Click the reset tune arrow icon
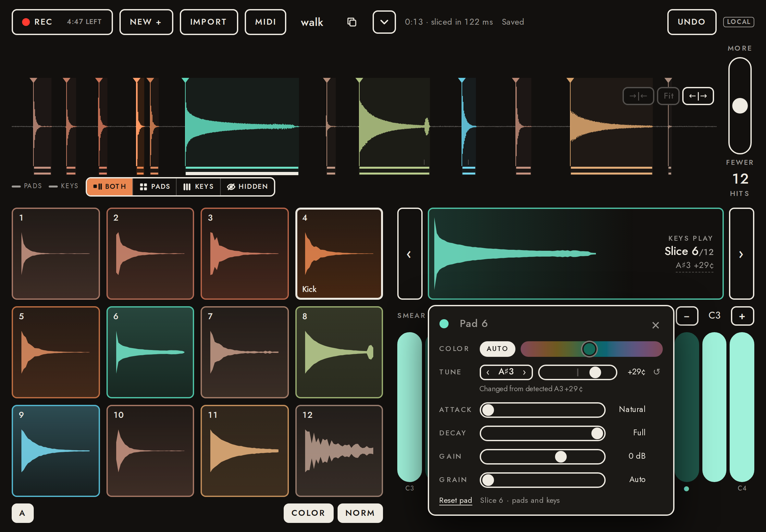 point(656,372)
